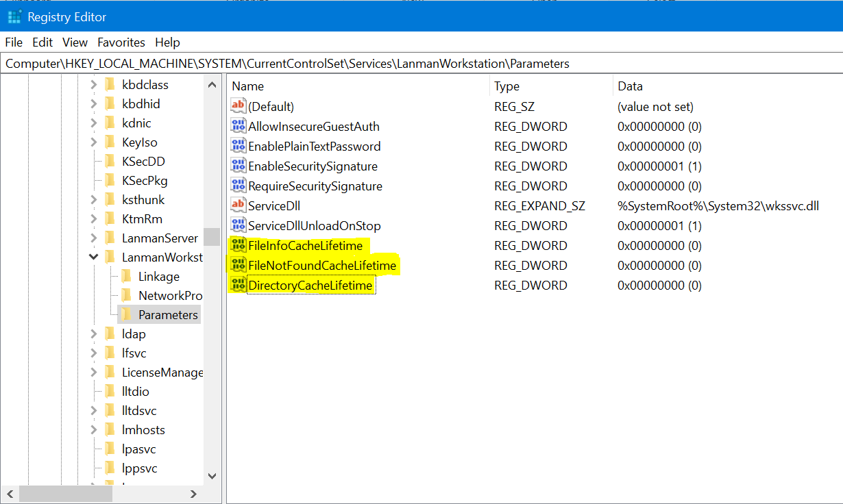The height and width of the screenshot is (504, 843).
Task: Expand the kbdclass key chevron
Action: pyautogui.click(x=94, y=85)
